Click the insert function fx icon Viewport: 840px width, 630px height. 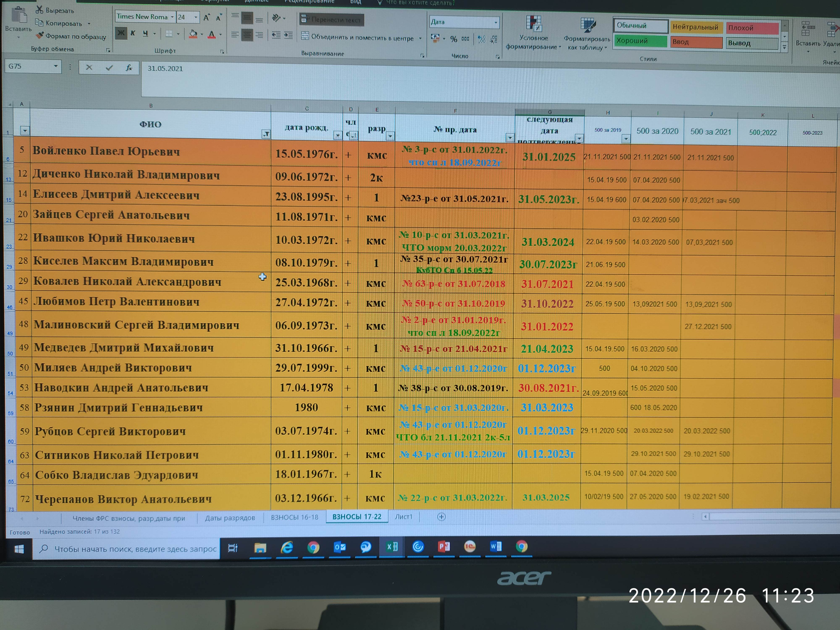(129, 68)
